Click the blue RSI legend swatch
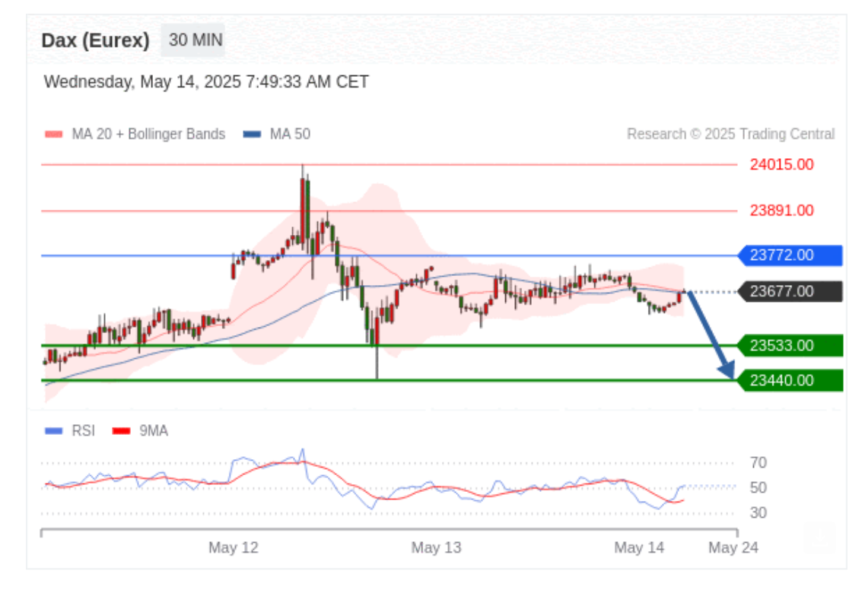Viewport: 868px width, 596px height. coord(54,430)
